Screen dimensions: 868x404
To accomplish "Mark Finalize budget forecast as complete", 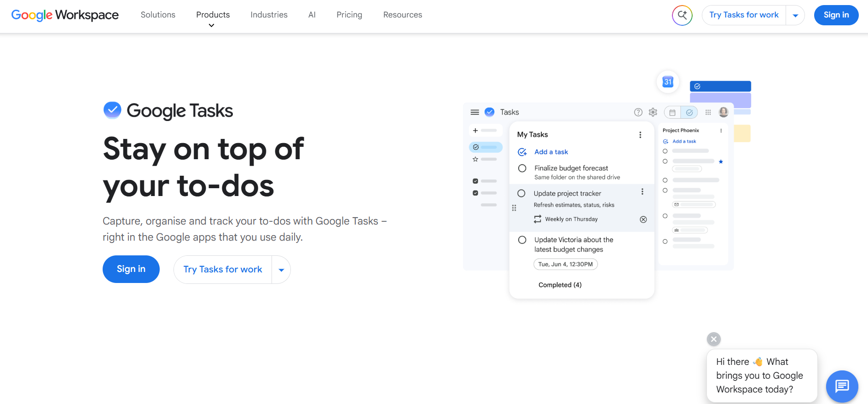I will [522, 168].
